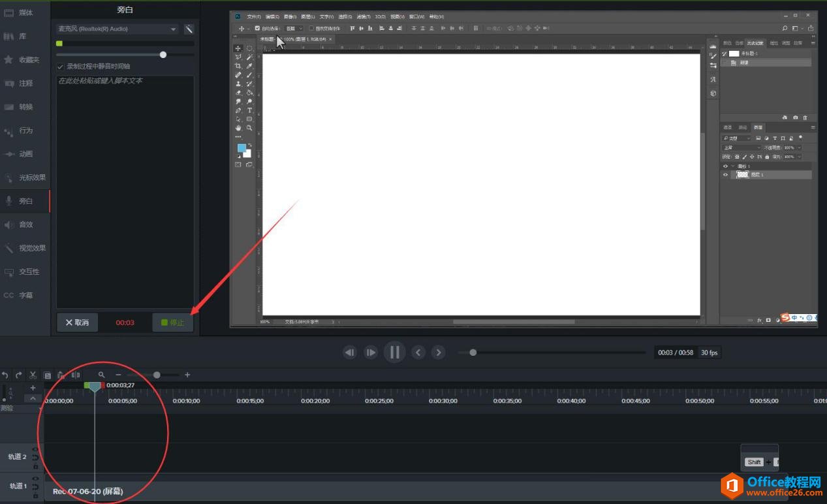Screen dimensions: 827x504
Task: Expand the 测验 quiz track dropdown arrow
Action: (x=41, y=408)
